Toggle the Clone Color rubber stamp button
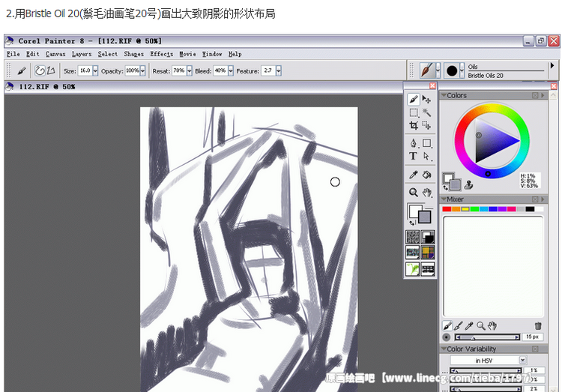The height and width of the screenshot is (392, 562). 468,185
